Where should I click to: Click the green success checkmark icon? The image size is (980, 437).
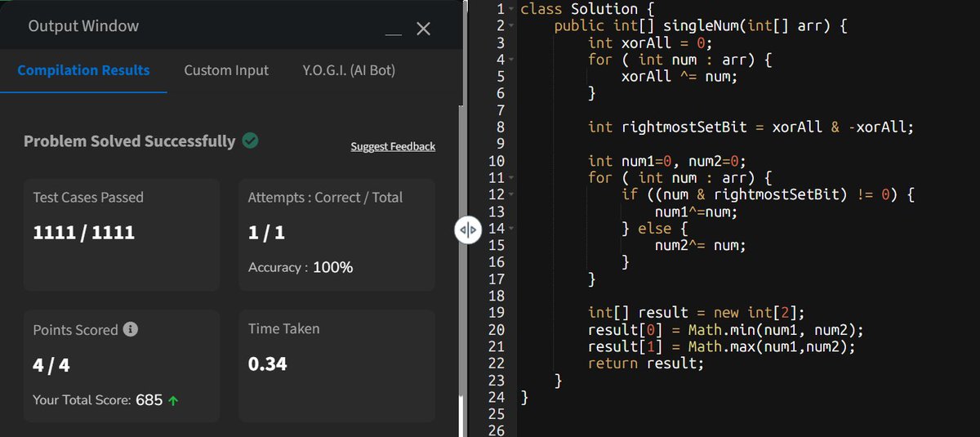[x=251, y=140]
